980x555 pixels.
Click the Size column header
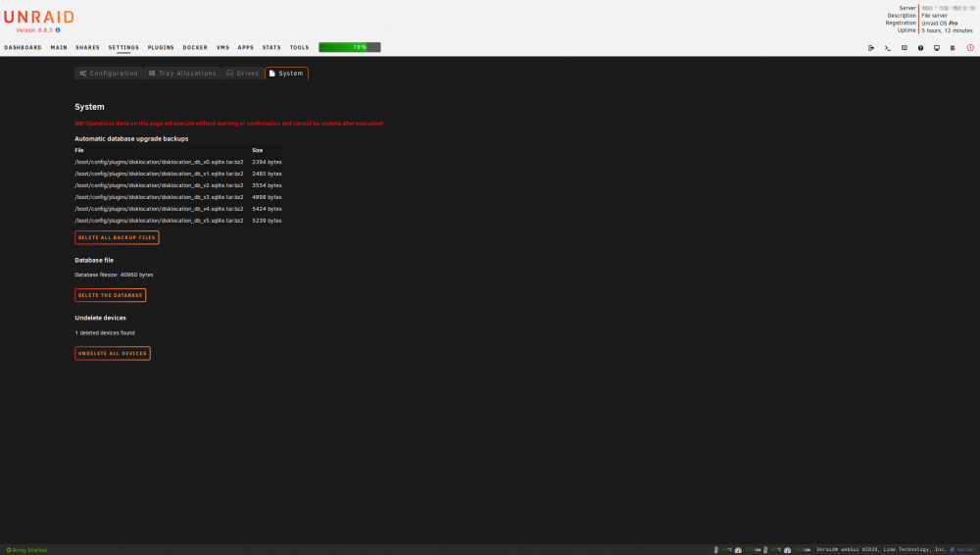(258, 150)
